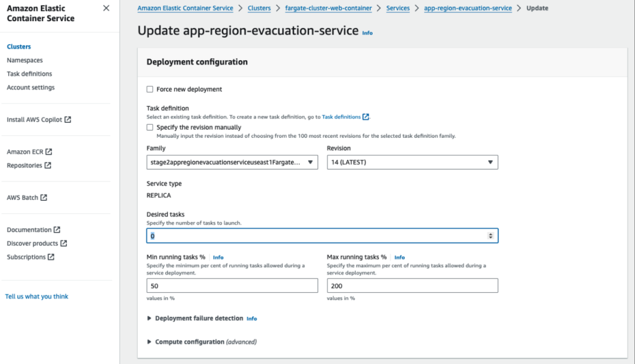
Task: Expand Compute configuration advanced section
Action: click(x=202, y=342)
